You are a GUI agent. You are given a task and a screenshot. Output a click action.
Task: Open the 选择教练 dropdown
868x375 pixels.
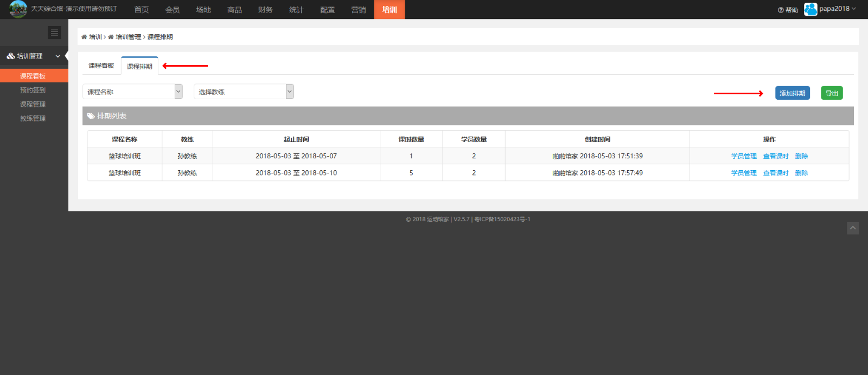tap(244, 92)
